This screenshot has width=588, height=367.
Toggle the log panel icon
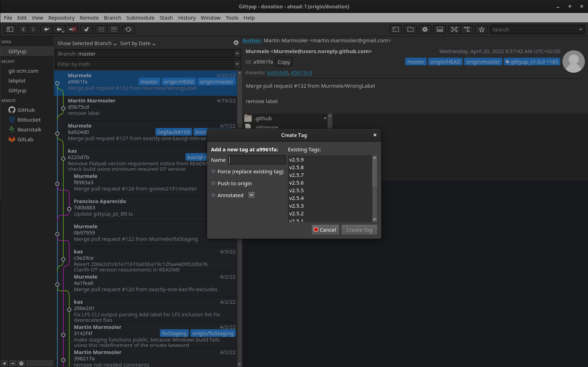pos(440,29)
